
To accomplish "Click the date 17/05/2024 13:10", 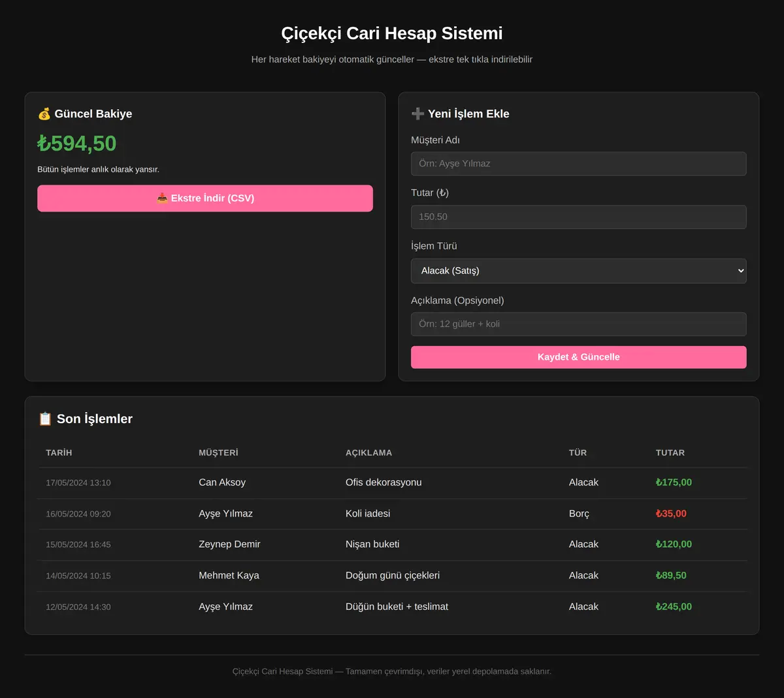I will pos(78,483).
